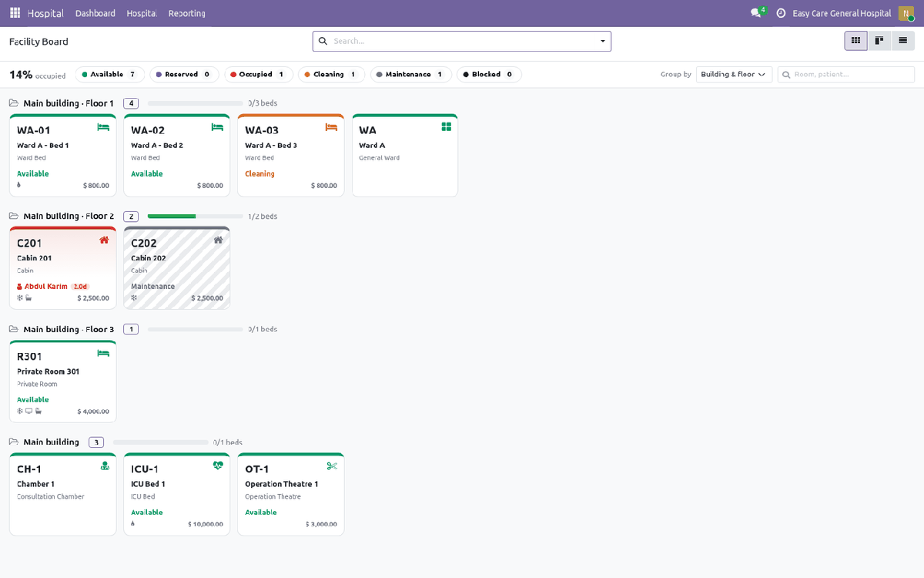Open the Abdul Karim patient link on C201

coord(46,287)
